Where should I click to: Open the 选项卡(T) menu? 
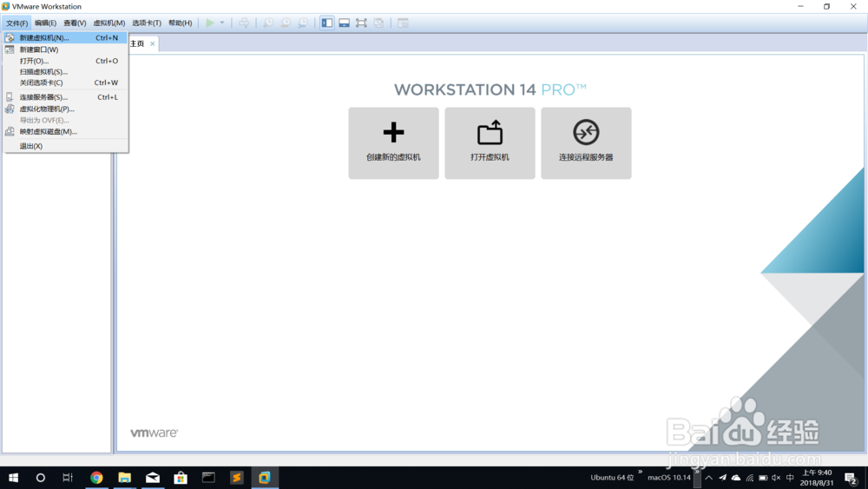[x=147, y=23]
